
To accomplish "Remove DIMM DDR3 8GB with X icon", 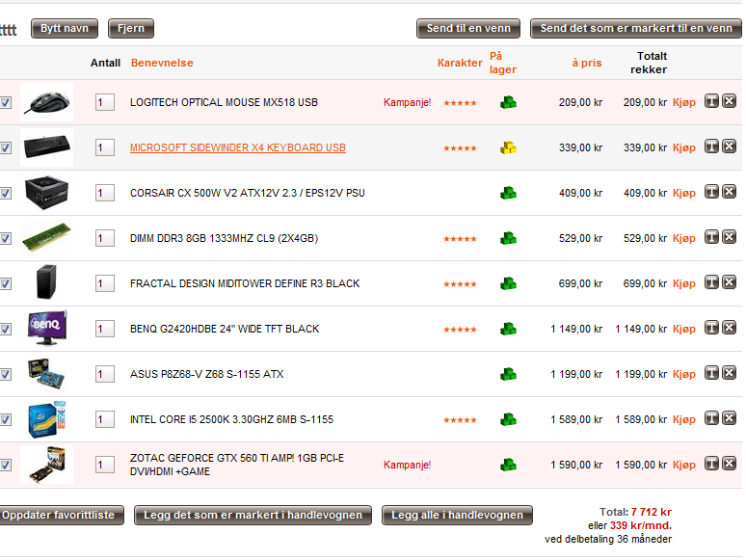I will point(729,236).
